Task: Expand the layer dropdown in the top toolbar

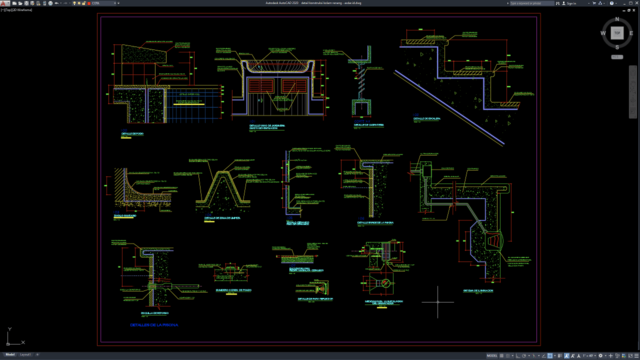Action: (x=115, y=3)
